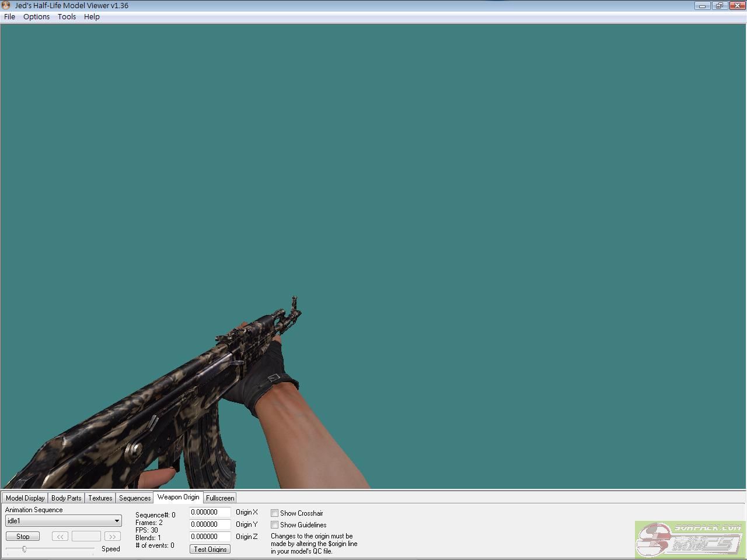Enable the Show Crosshair checkbox
This screenshot has width=747, height=560.
click(274, 513)
